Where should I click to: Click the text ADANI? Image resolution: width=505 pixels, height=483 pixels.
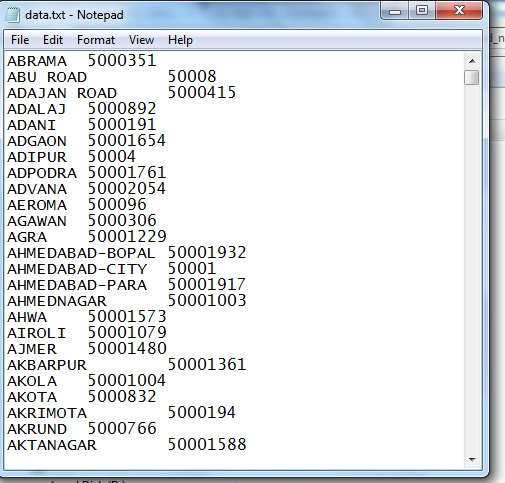tap(32, 125)
